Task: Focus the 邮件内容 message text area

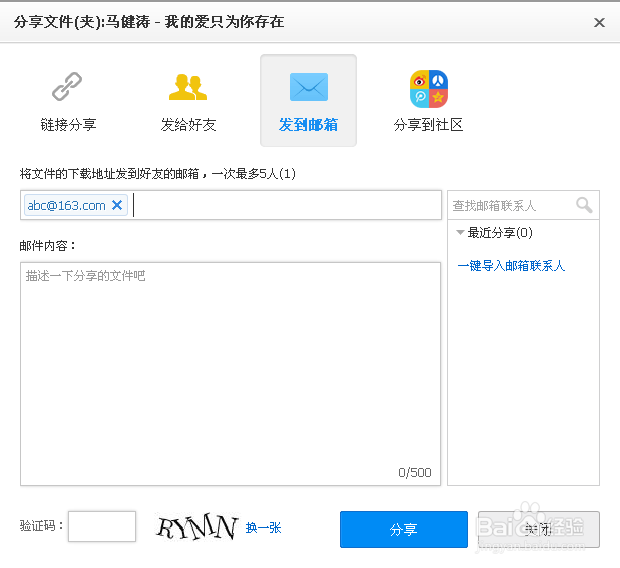Action: [x=231, y=374]
